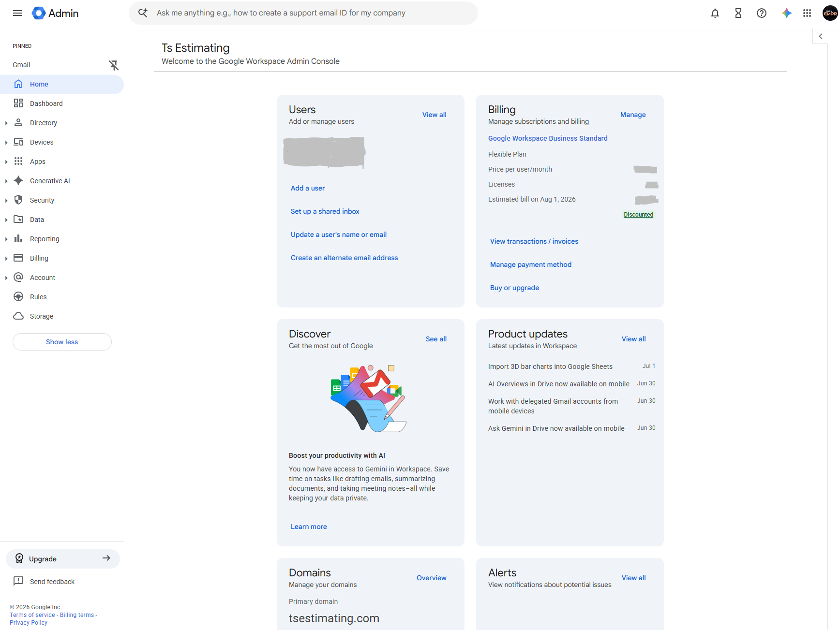The height and width of the screenshot is (630, 840).
Task: Open the main hamburger menu
Action: click(x=17, y=13)
